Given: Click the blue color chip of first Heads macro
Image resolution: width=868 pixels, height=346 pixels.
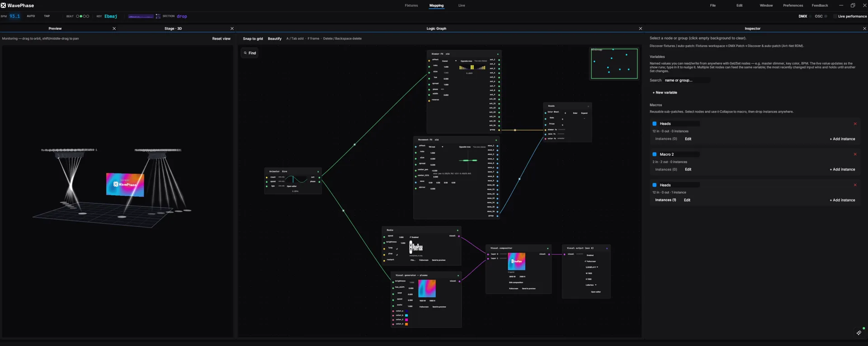Looking at the screenshot, I should 654,124.
